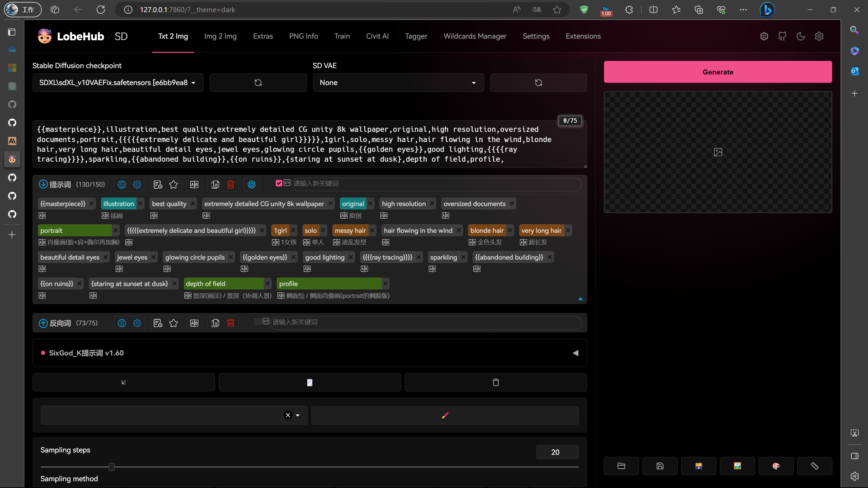This screenshot has height=488, width=868.
Task: Click the AB translate icon in prompt toolbar
Action: click(x=194, y=184)
